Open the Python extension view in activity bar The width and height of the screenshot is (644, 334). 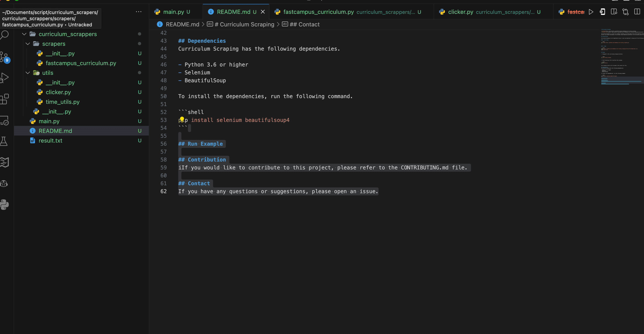pyautogui.click(x=4, y=204)
